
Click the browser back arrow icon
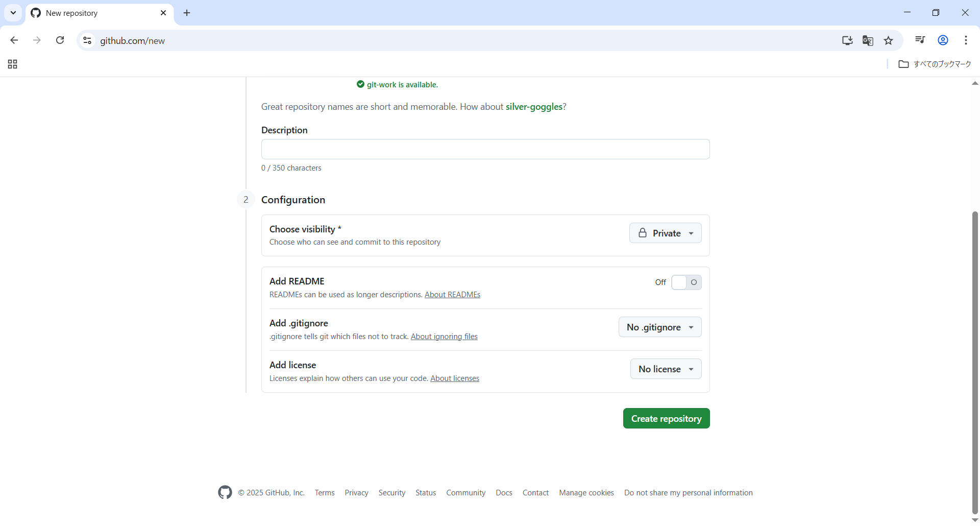14,40
